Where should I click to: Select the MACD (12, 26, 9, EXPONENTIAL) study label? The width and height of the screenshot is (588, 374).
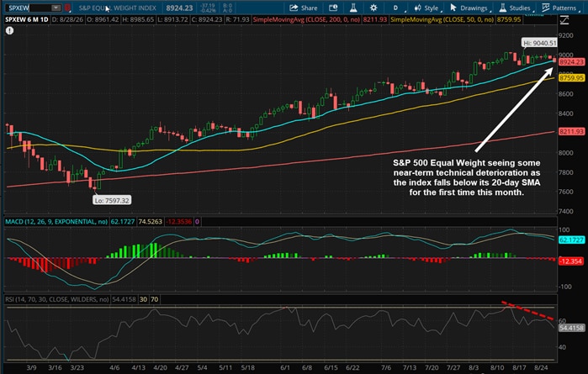coord(56,222)
